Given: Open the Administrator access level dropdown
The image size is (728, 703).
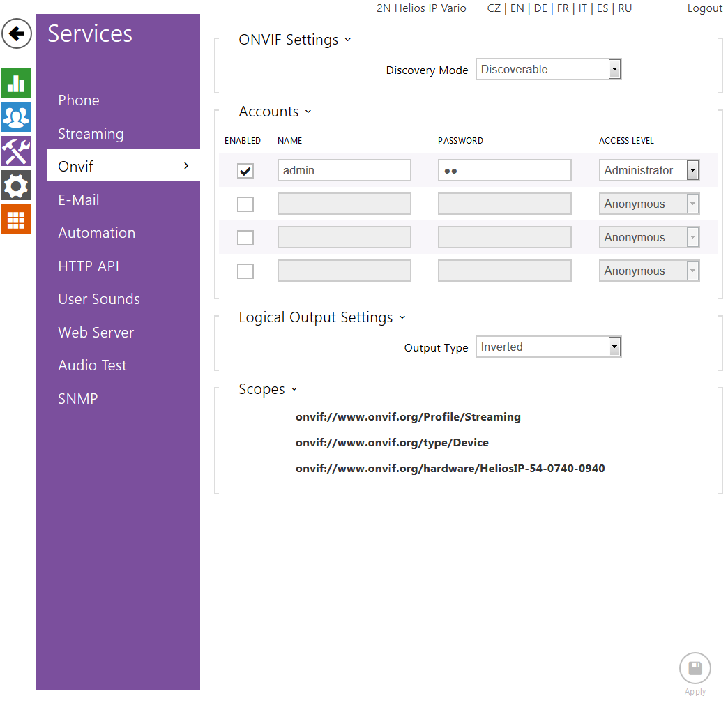Looking at the screenshot, I should tap(649, 171).
